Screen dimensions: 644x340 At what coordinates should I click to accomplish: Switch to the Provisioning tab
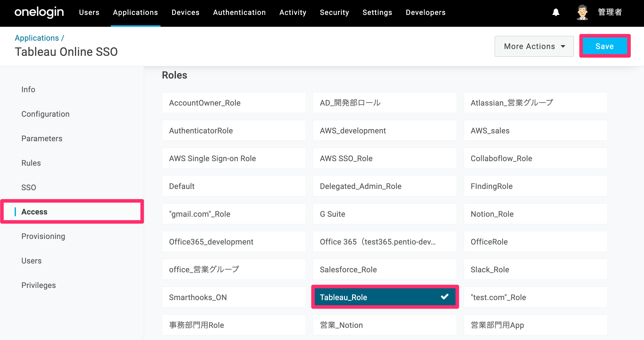coord(43,236)
